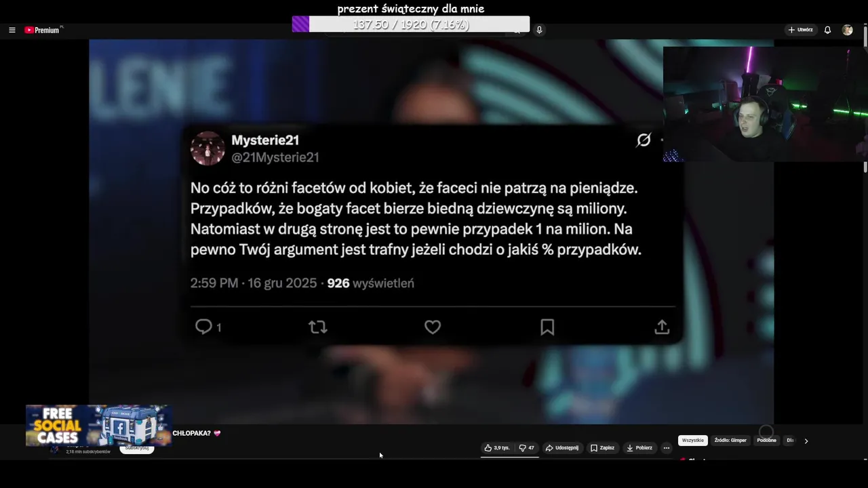This screenshot has height=488, width=868.
Task: Activate the voice search microphone icon
Action: [539, 30]
